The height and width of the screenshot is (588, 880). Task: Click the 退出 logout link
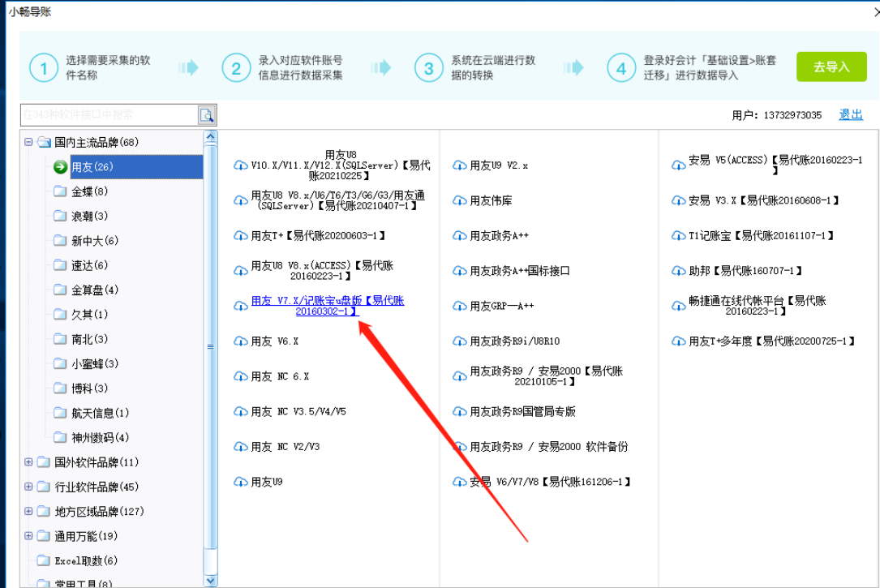click(x=850, y=114)
